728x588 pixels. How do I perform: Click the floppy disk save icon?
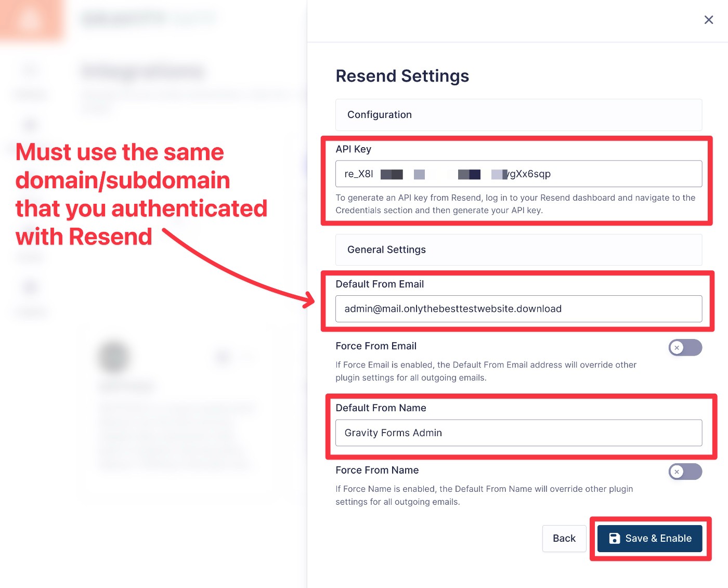tap(614, 539)
